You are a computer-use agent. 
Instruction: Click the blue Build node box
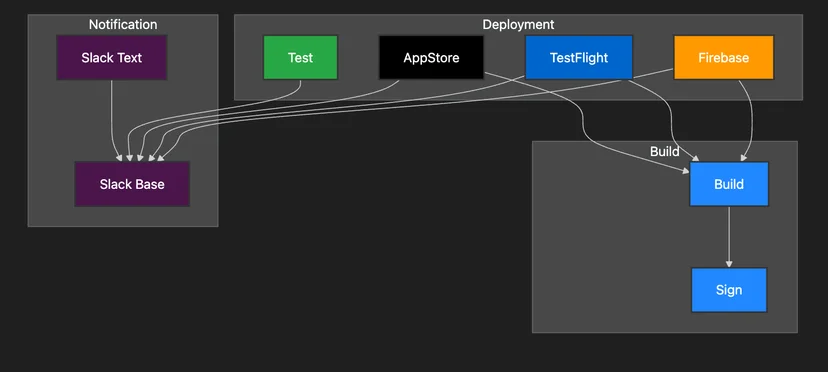[x=729, y=184]
